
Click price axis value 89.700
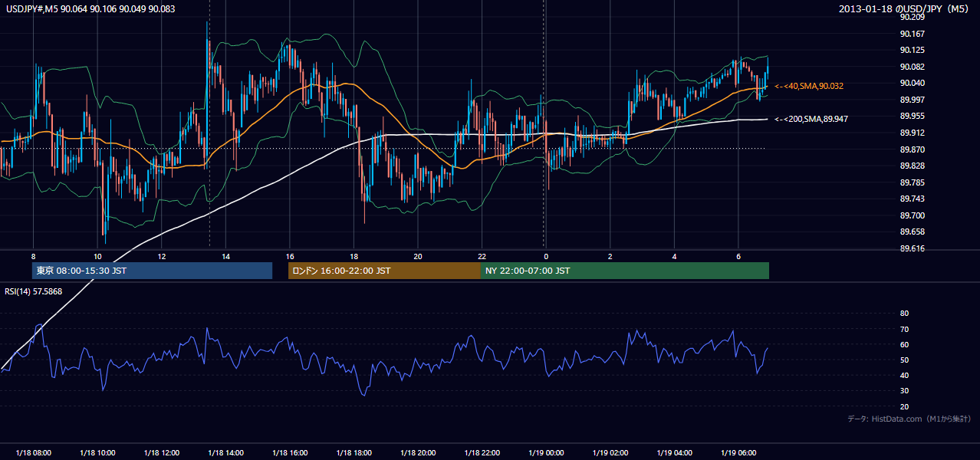click(x=913, y=216)
